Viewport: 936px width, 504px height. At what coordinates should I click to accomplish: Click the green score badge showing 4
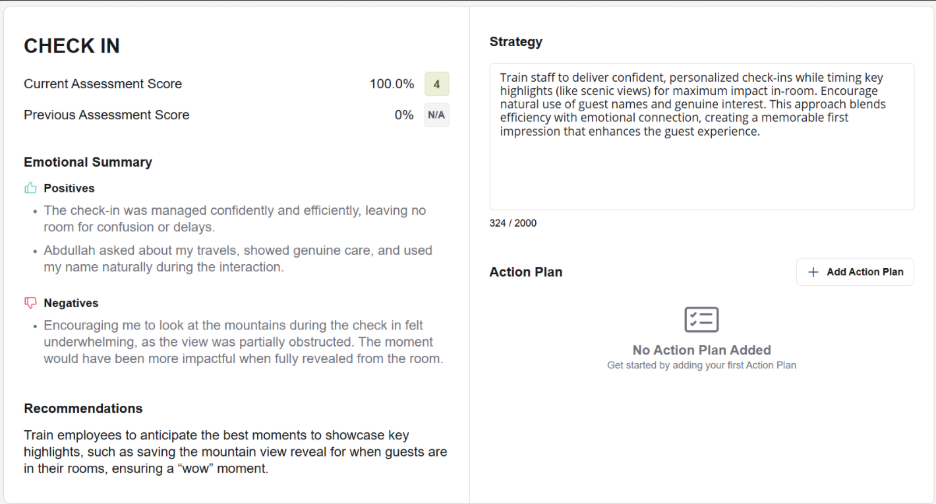point(437,84)
